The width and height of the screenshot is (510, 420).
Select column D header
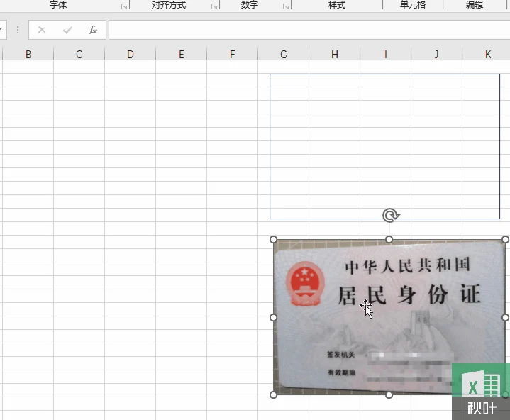point(130,54)
